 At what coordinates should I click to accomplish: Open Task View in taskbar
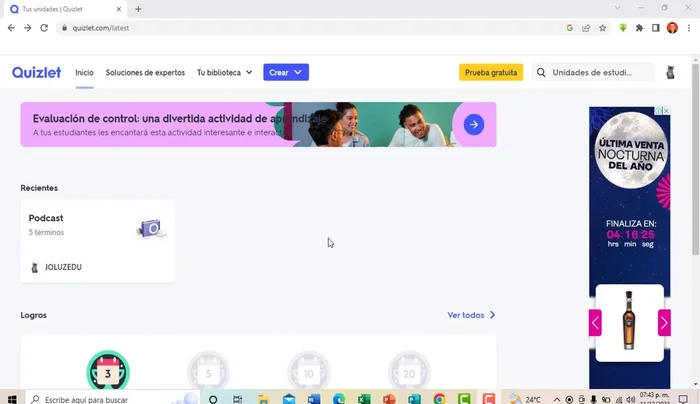coord(238,399)
